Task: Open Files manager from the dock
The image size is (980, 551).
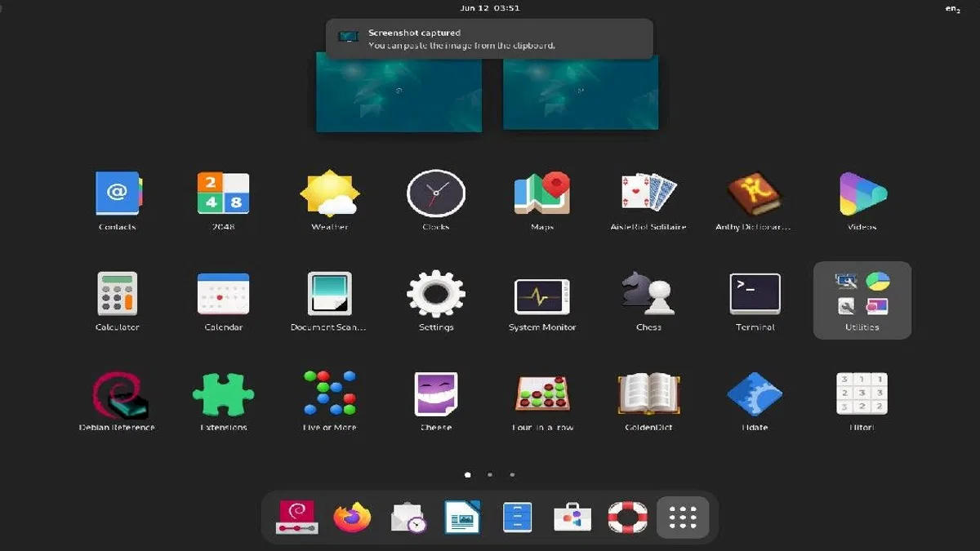Action: (x=517, y=517)
